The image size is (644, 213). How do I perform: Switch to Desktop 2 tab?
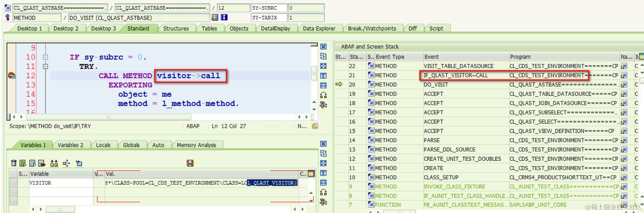[66, 28]
